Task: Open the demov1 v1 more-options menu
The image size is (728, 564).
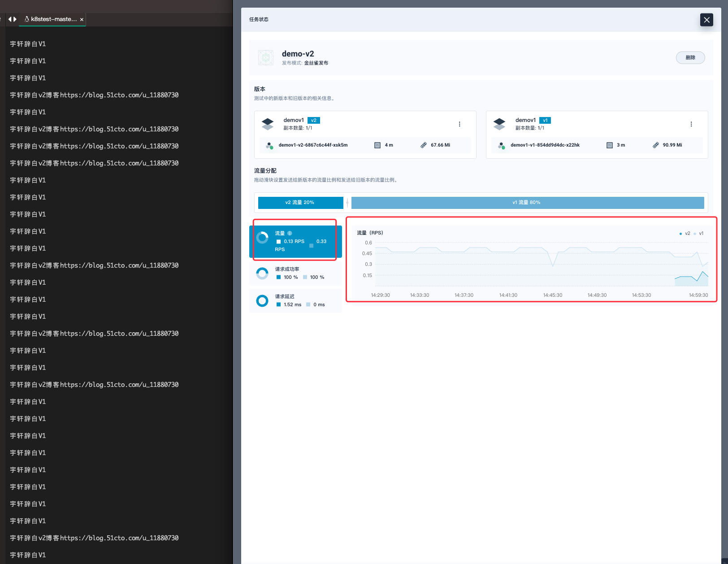Action: point(691,124)
